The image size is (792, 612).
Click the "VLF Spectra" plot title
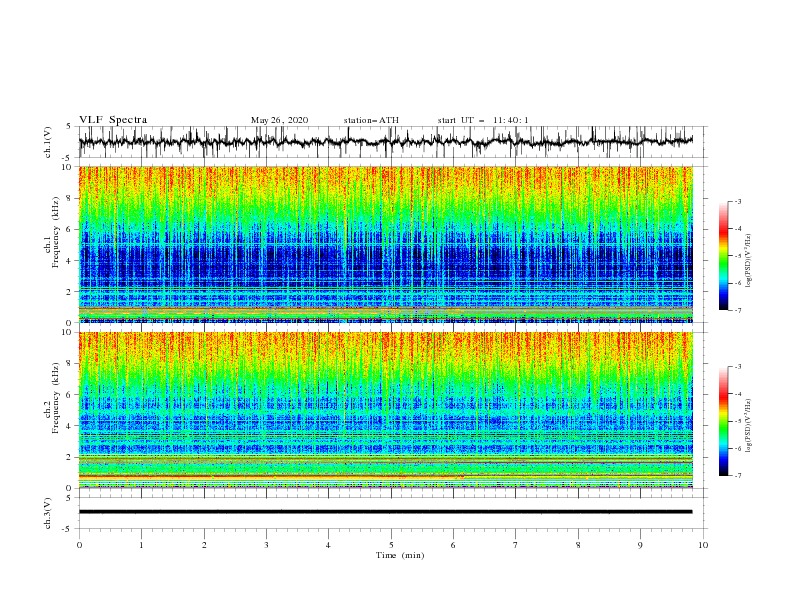click(113, 120)
